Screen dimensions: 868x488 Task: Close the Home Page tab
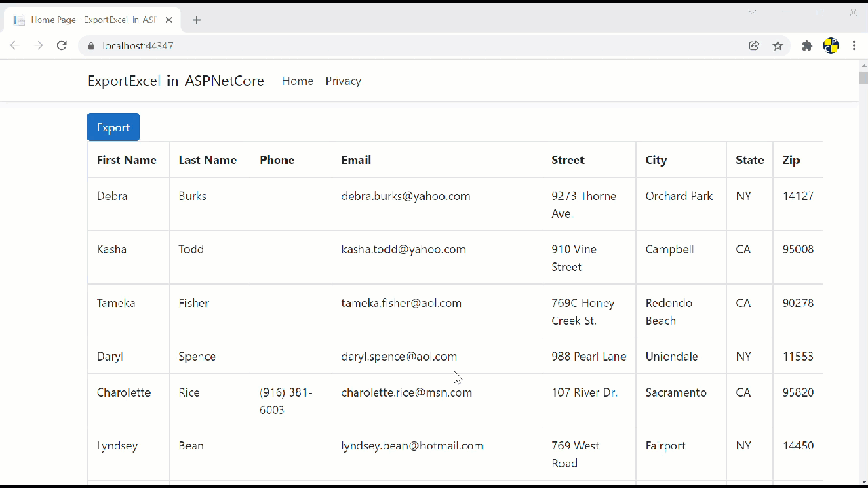click(169, 20)
